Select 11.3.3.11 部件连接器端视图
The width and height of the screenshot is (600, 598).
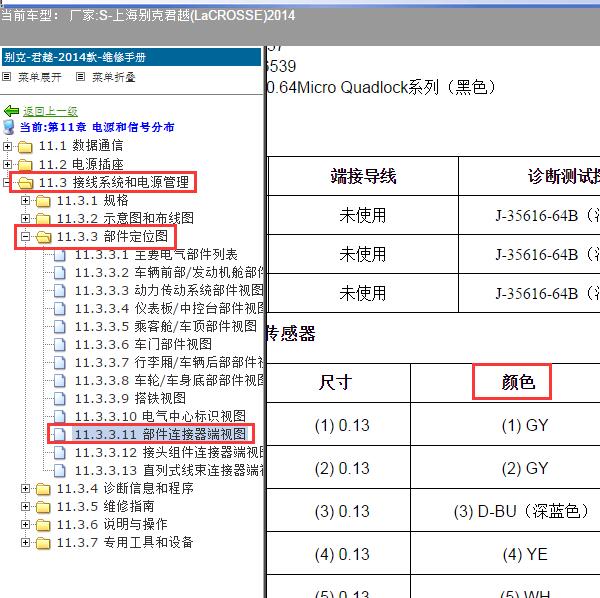pos(161,435)
